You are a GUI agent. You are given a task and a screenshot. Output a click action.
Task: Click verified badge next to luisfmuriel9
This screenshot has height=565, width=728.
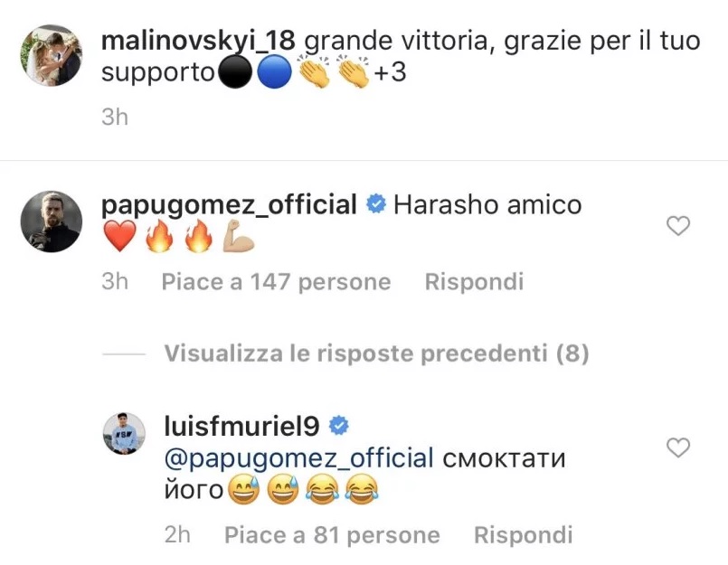pyautogui.click(x=339, y=426)
